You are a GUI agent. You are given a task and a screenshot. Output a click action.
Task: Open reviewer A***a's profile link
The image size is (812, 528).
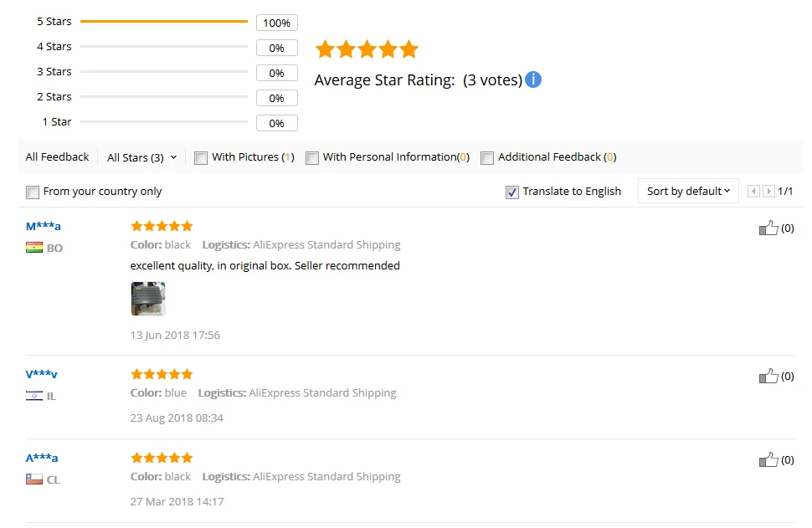pyautogui.click(x=42, y=459)
